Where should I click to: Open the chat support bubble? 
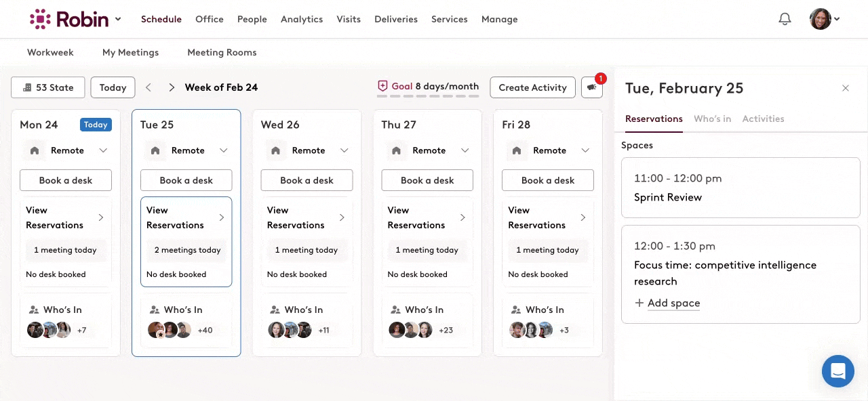coord(837,371)
